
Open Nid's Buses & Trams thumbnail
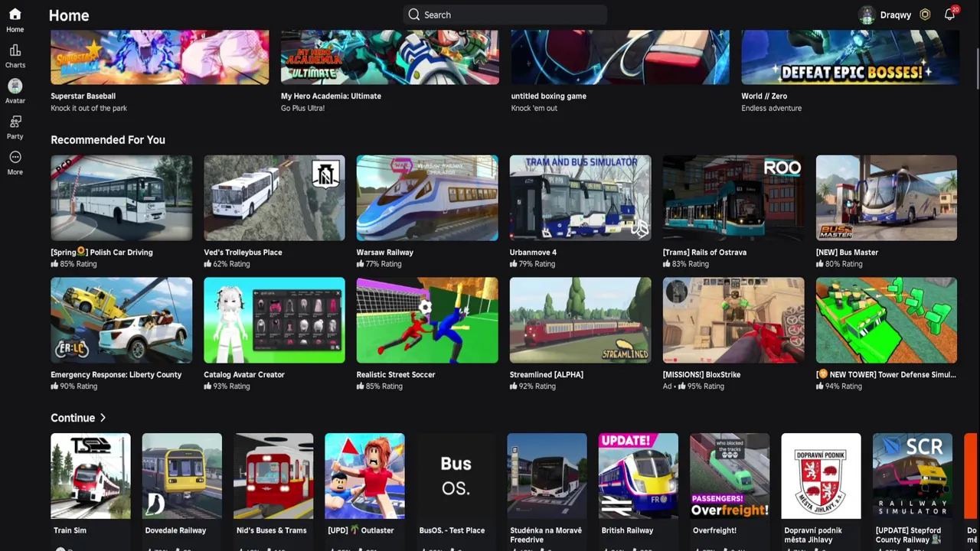click(273, 476)
